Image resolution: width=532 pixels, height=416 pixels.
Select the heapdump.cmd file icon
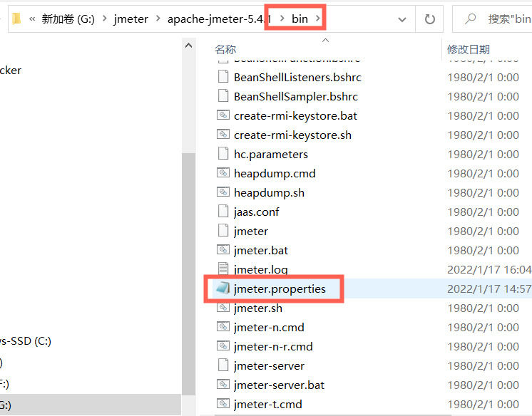click(x=223, y=173)
